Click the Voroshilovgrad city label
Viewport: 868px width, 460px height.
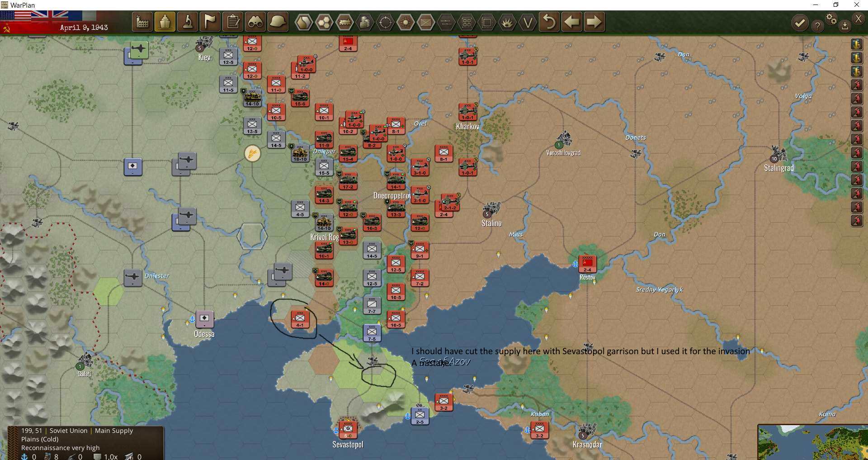[x=563, y=153]
